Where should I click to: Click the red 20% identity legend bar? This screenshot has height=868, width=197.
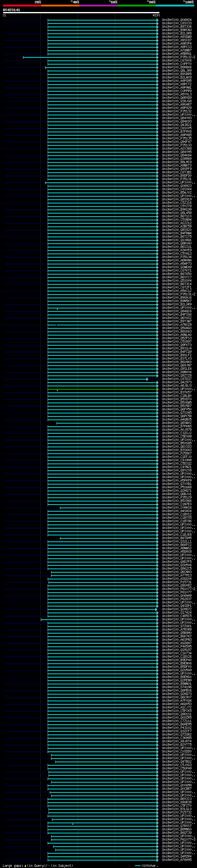(22, 6)
